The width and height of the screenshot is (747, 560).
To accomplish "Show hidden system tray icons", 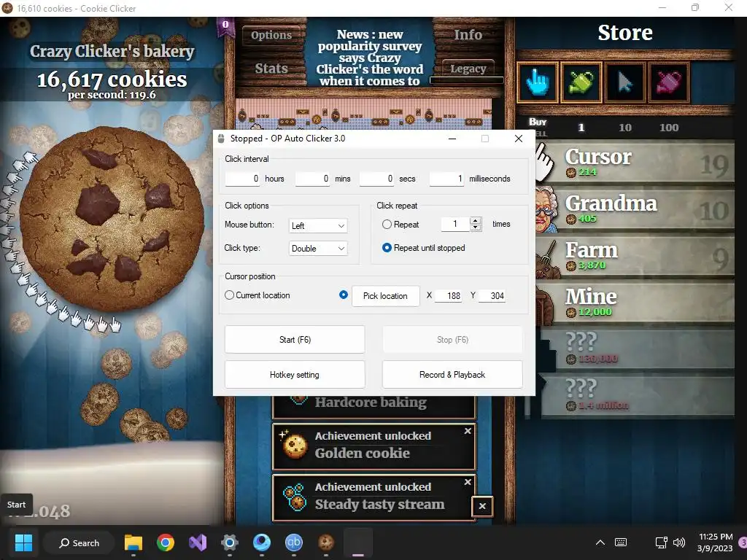I will (600, 542).
